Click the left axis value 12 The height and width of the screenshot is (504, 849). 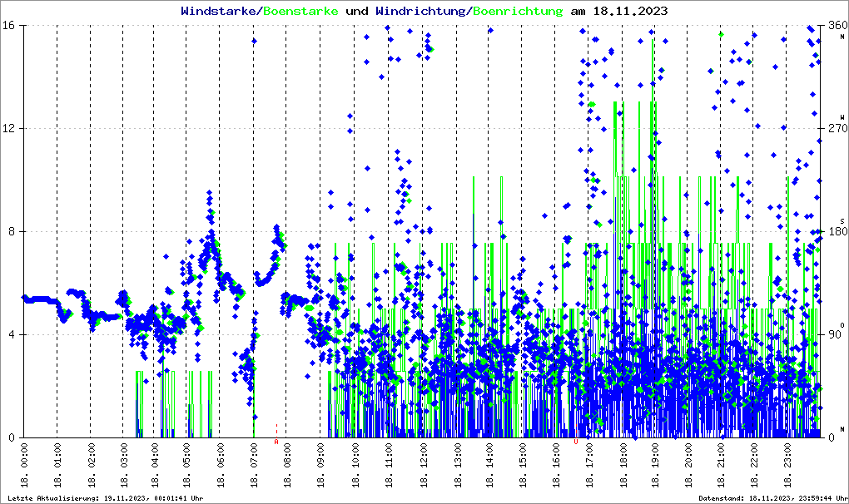point(12,129)
